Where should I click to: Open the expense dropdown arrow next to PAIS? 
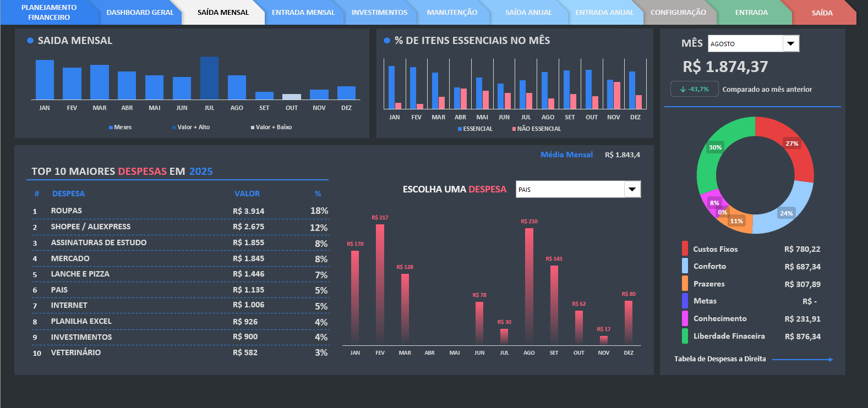click(x=632, y=189)
